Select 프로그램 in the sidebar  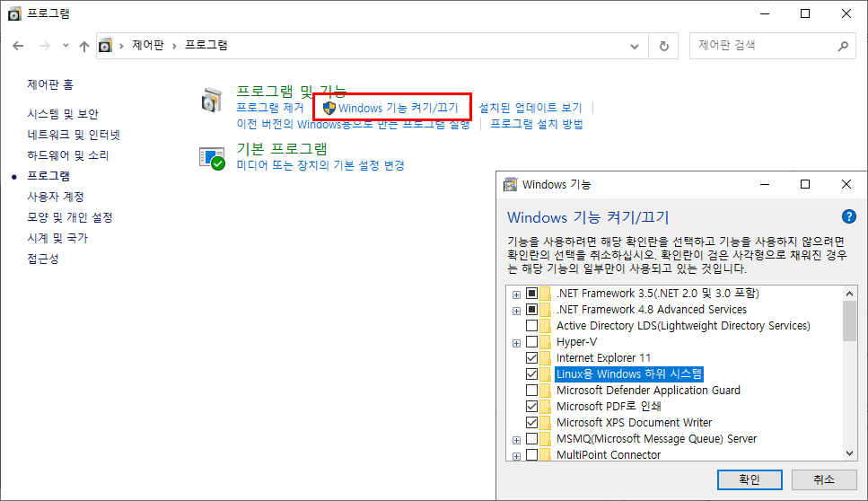48,176
